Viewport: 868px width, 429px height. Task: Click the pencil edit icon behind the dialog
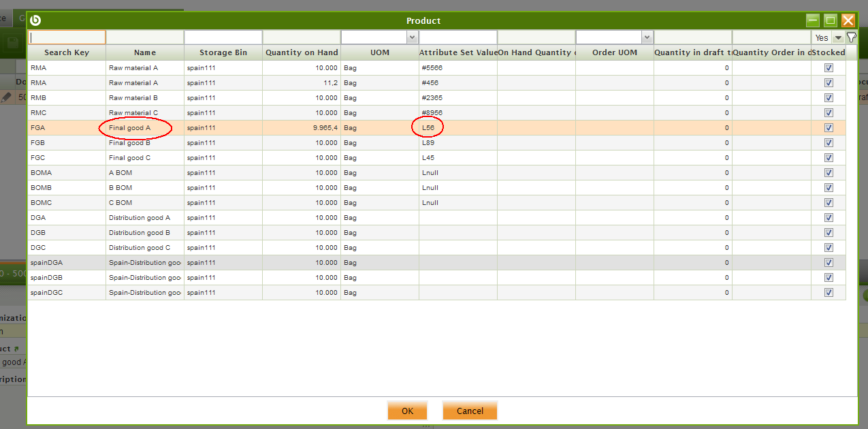pos(6,97)
